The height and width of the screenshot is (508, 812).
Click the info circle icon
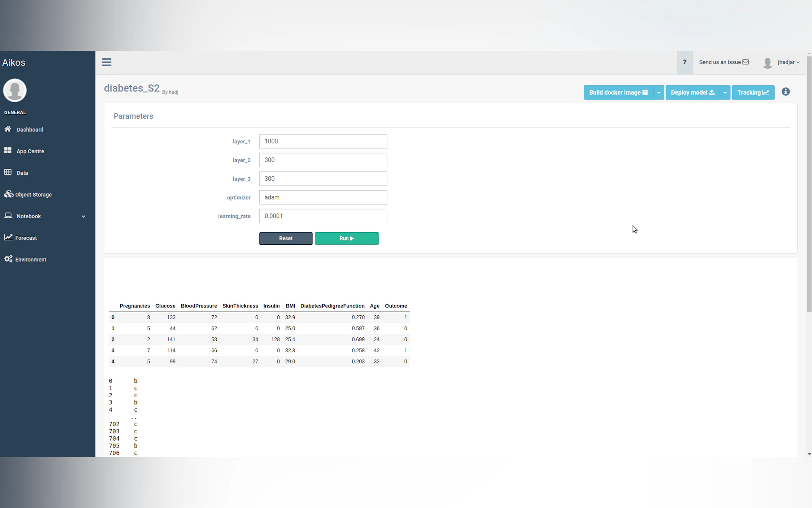785,92
